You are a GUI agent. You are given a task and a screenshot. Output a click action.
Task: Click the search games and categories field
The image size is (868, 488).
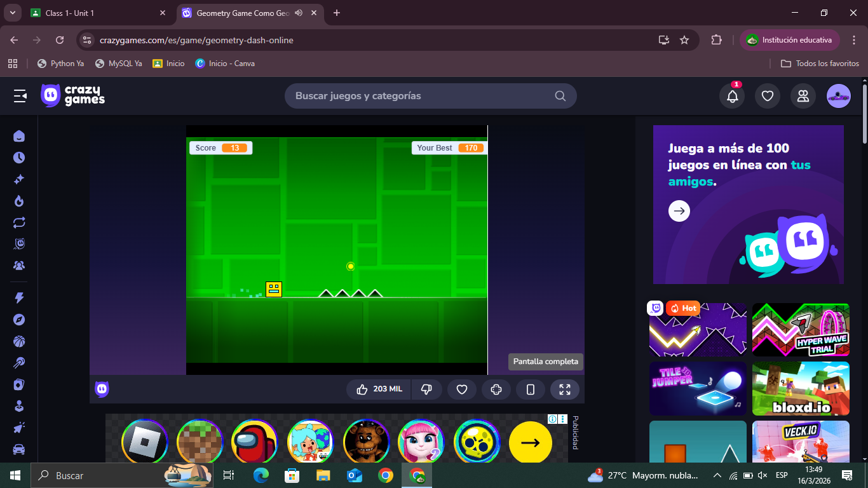pyautogui.click(x=423, y=96)
